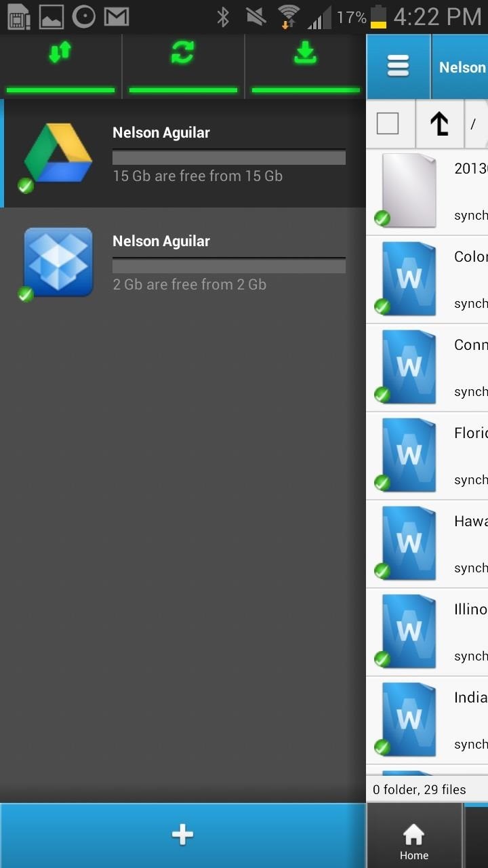The width and height of the screenshot is (488, 868).
Task: Open the Dropbox account icon
Action: click(58, 262)
